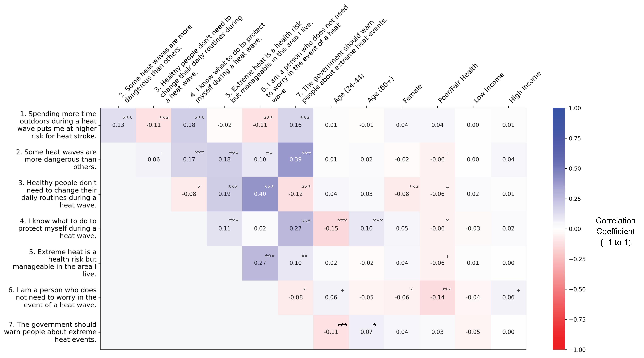Viewport: 644px width, 358px height.
Task: Select the -0.14 heatmap cell
Action: [437, 297]
